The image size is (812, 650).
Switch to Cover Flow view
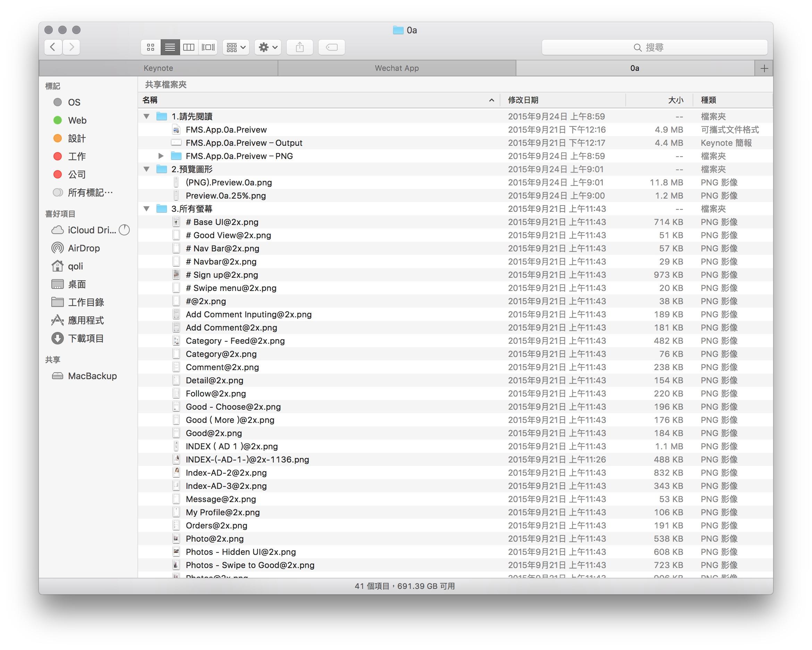208,47
